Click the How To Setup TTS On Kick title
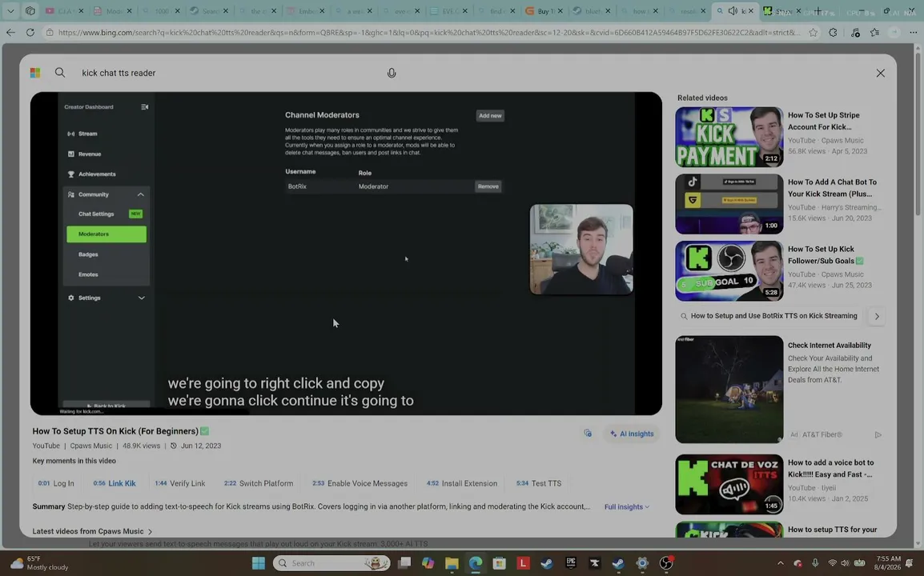This screenshot has width=924, height=576. tap(115, 431)
